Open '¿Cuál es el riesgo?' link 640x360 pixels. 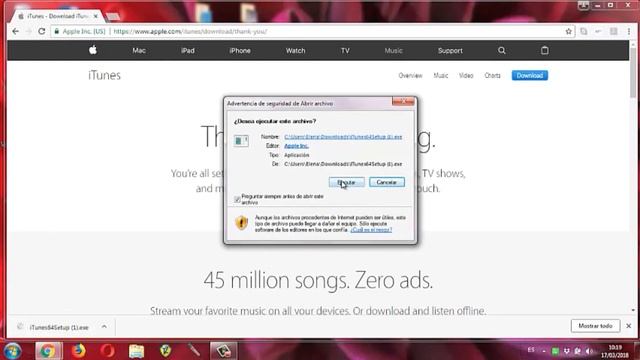371,230
